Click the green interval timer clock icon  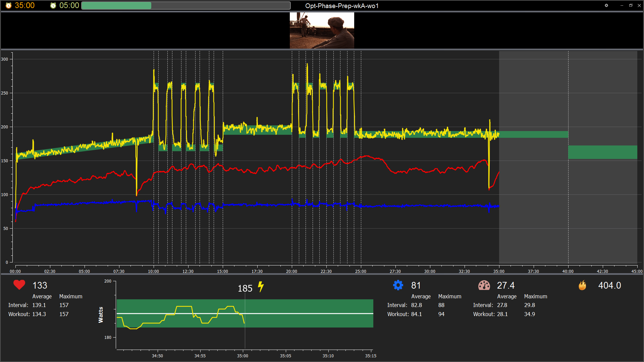(x=53, y=6)
